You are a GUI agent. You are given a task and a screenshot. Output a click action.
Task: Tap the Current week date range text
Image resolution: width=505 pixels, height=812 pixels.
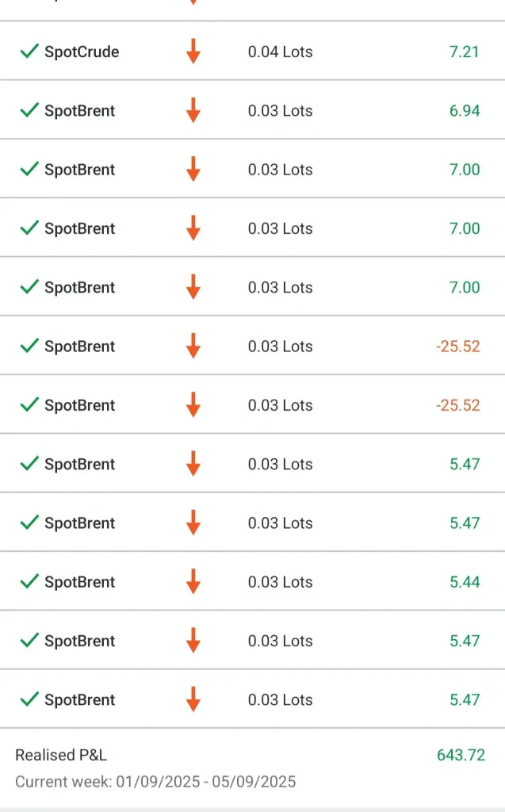(155, 782)
